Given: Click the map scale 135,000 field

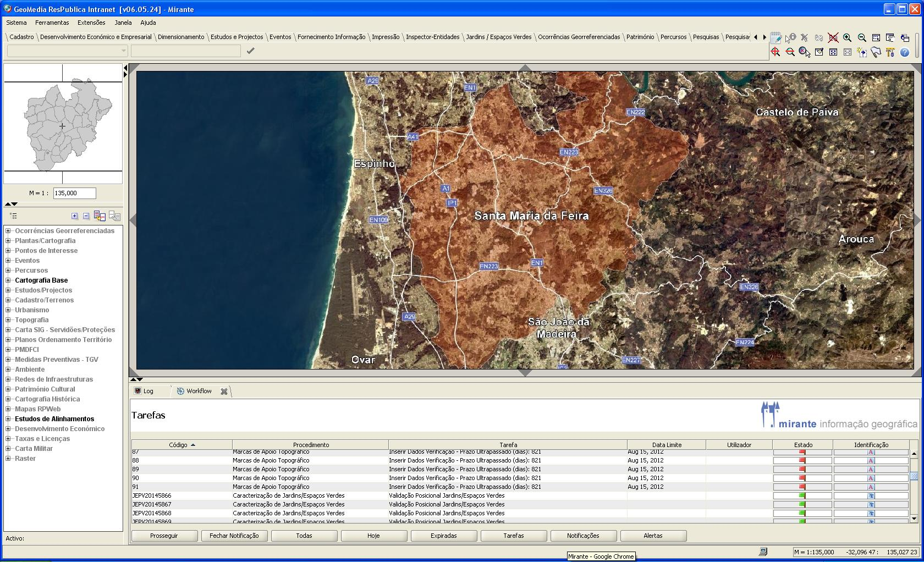Looking at the screenshot, I should point(74,193).
